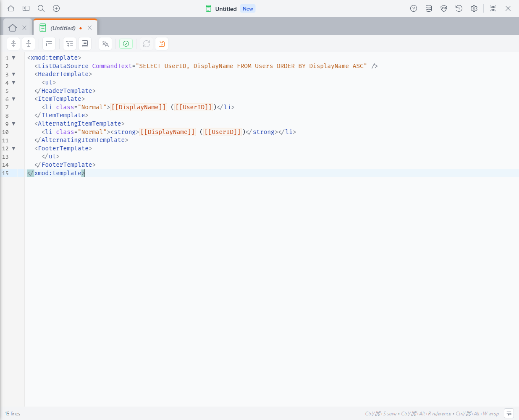Click the translate language toolbar icon
This screenshot has height=420, width=519.
tap(105, 44)
